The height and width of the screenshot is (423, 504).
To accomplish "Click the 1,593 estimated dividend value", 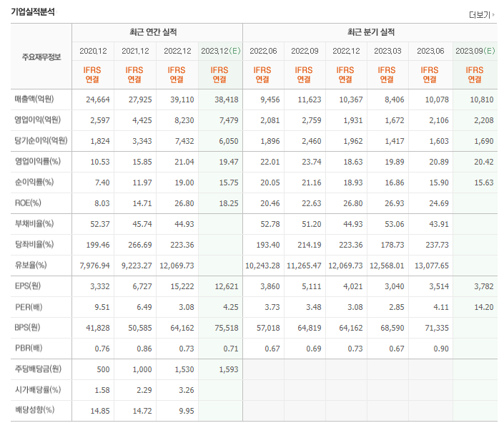I will click(229, 369).
